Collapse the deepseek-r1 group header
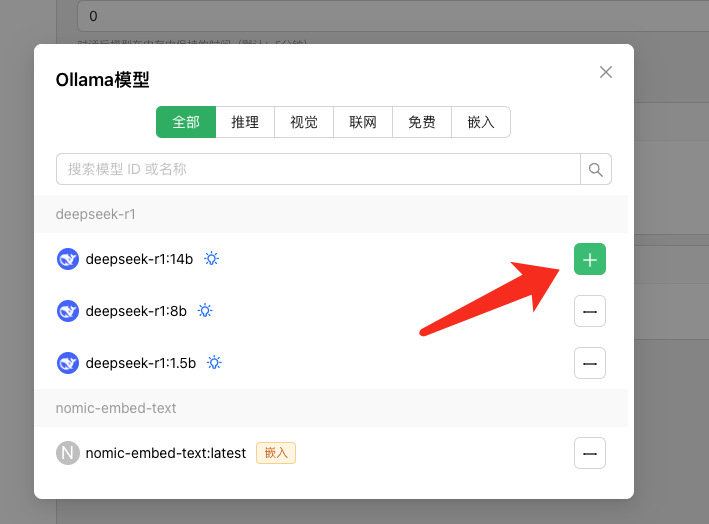The width and height of the screenshot is (709, 524). pos(331,214)
